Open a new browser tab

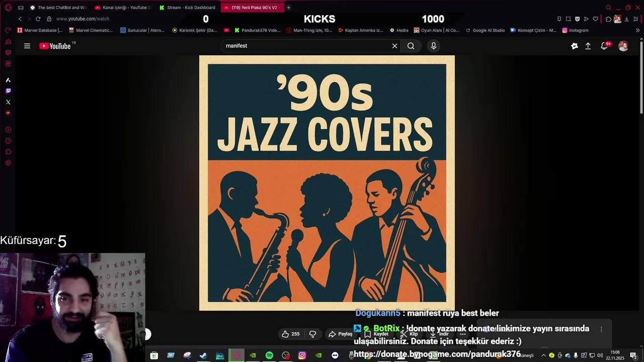(288, 8)
